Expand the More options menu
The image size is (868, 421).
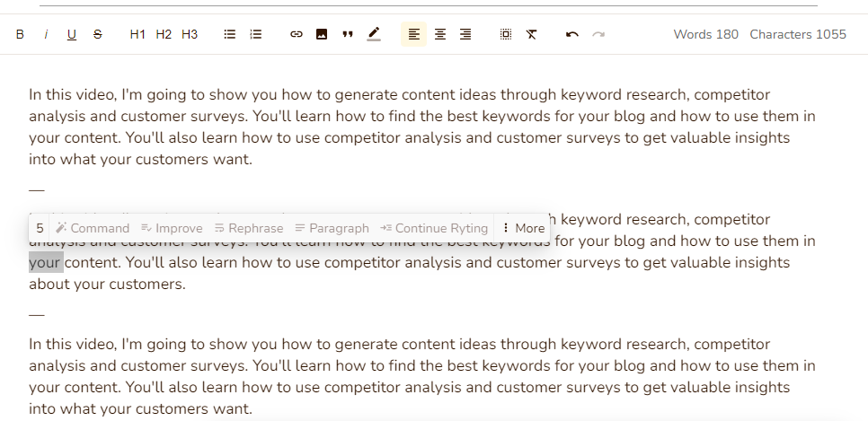tap(522, 228)
